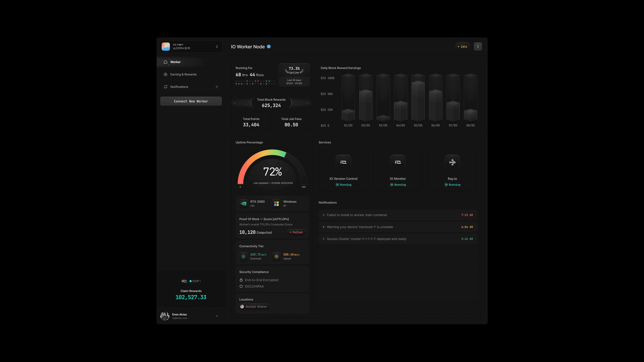Click the uptime history dot strip
644x362 pixels.
click(255, 83)
